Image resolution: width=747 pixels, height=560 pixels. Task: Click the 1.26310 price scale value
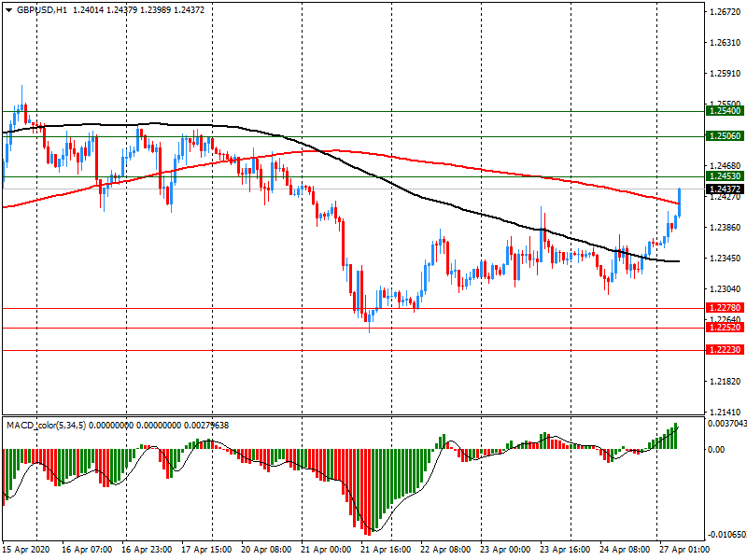726,43
